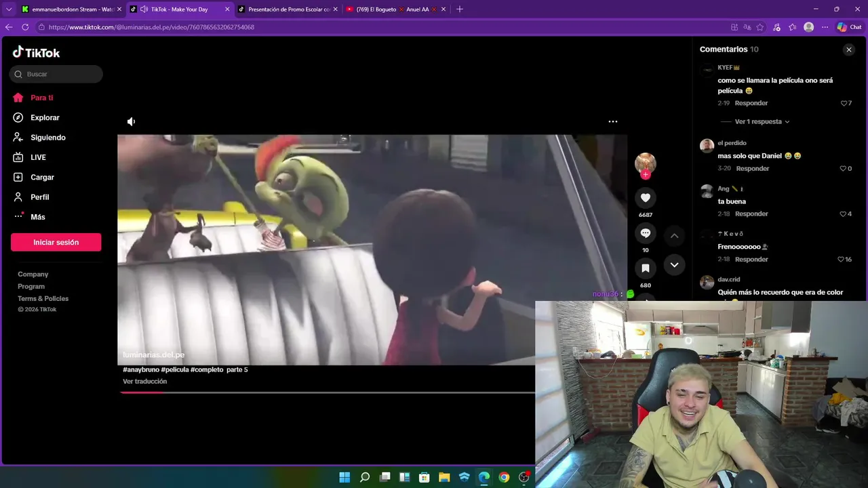Screen dimensions: 868x488
Task: Open the browser profile avatar
Action: 808,27
